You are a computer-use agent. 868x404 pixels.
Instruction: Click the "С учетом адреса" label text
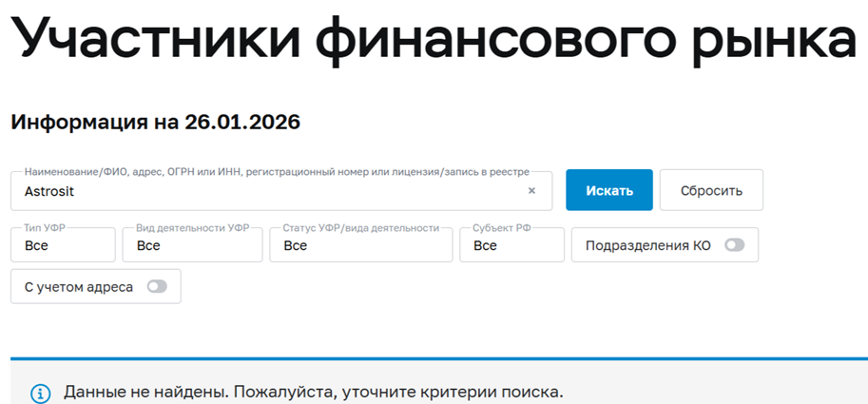tap(79, 286)
